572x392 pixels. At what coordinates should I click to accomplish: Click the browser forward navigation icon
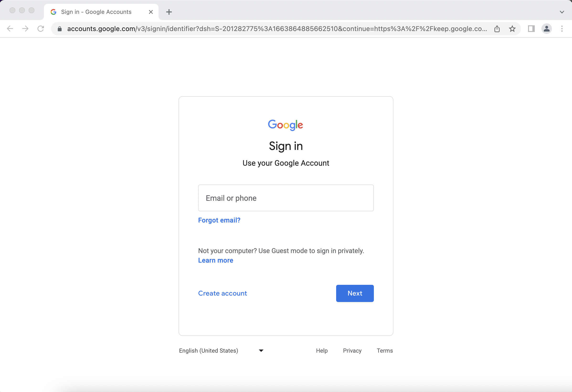point(25,29)
